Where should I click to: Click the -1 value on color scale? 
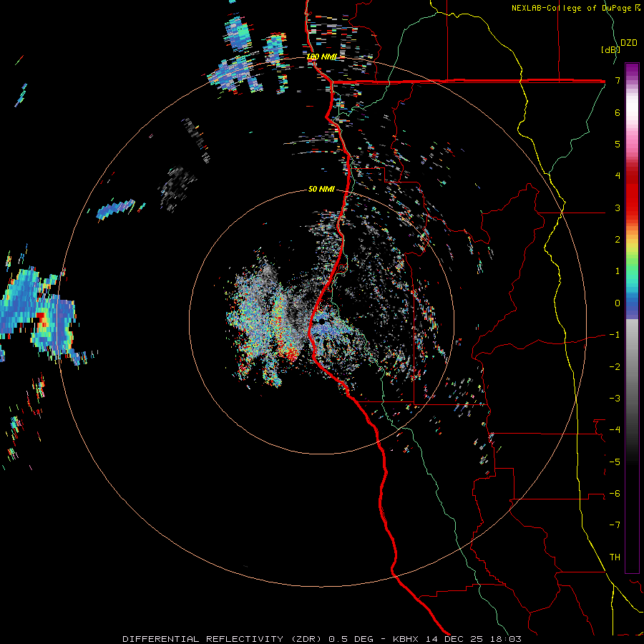(615, 334)
